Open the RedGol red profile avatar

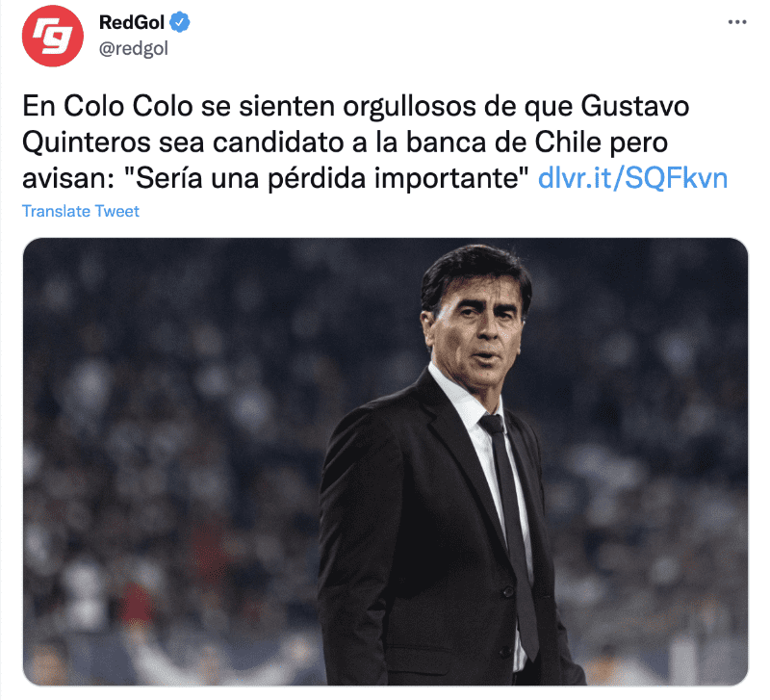click(x=53, y=36)
